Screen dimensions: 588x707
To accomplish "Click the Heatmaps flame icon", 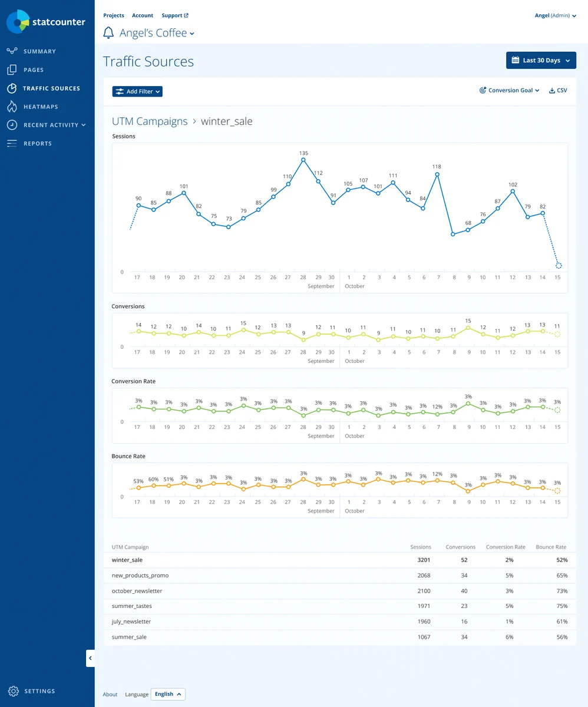I will click(12, 107).
